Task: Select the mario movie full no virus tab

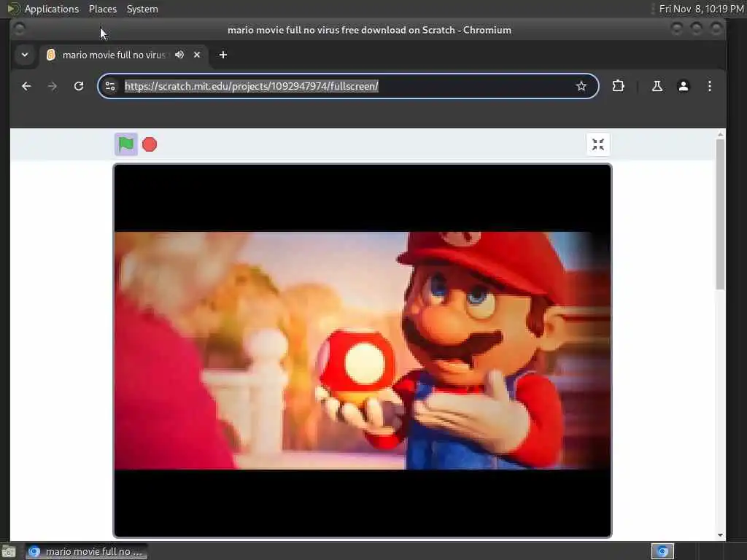Action: (124, 55)
